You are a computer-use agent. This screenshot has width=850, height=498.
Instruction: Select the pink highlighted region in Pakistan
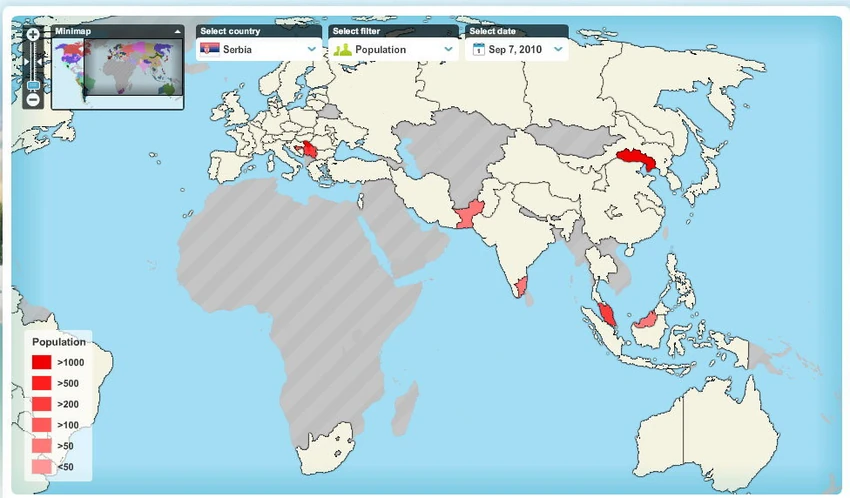468,215
